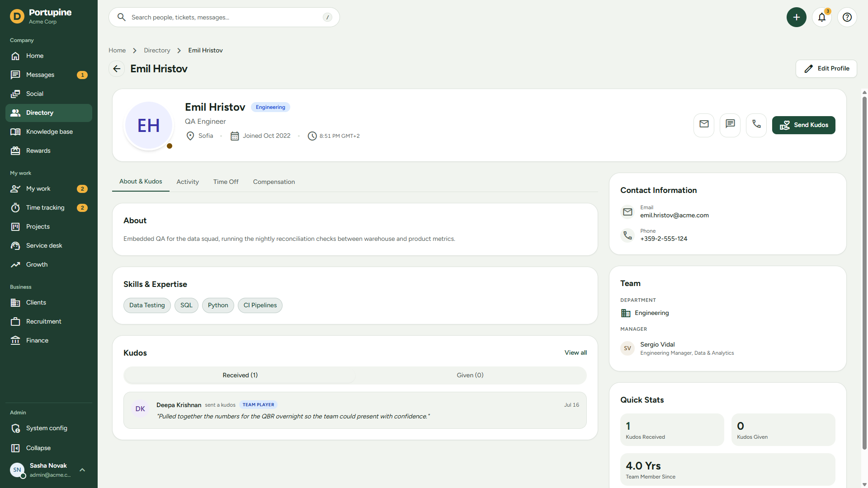Open Time tracking in sidebar
The width and height of the screenshot is (868, 488).
49,208
